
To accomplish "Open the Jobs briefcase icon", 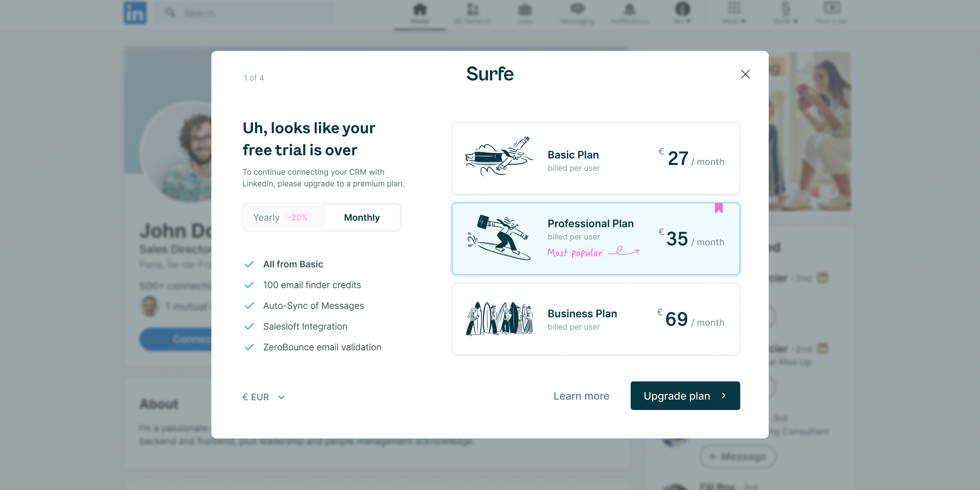I will 525,11.
